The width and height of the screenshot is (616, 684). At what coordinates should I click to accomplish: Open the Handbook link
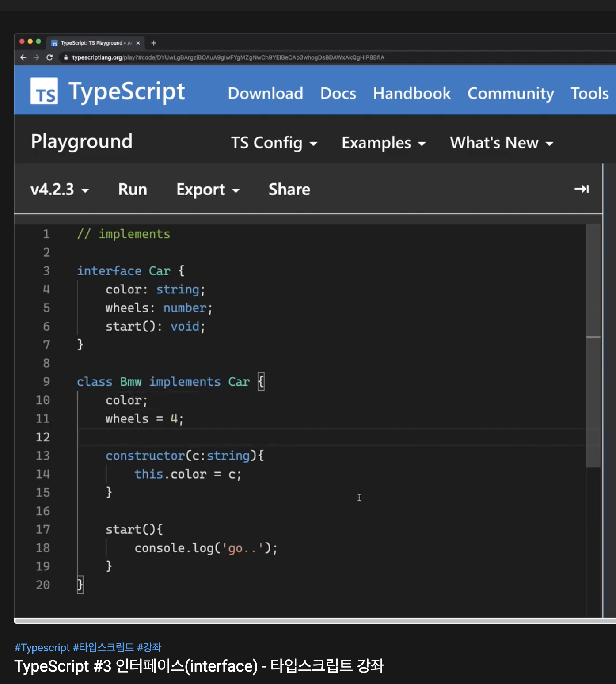pyautogui.click(x=412, y=93)
